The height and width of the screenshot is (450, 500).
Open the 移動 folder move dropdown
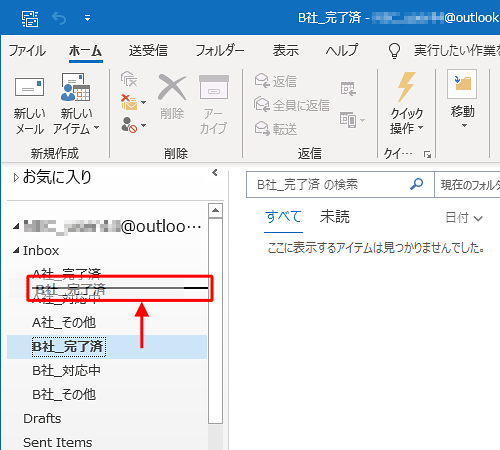(462, 100)
